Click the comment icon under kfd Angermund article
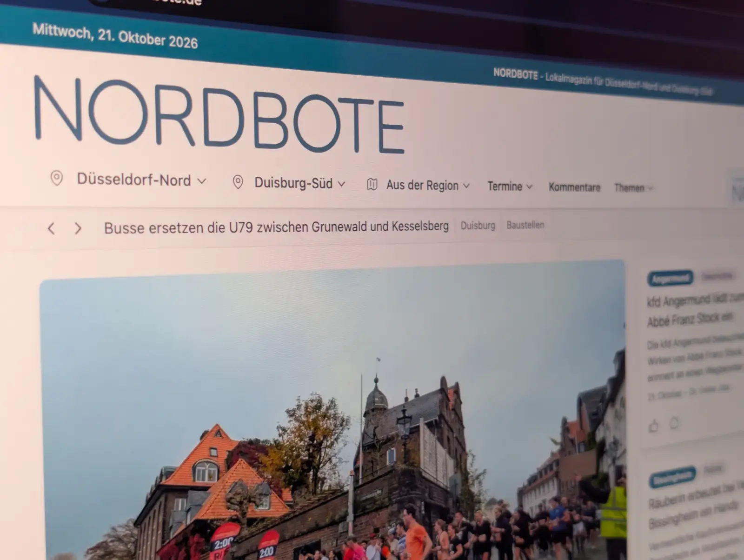The width and height of the screenshot is (744, 560). point(674,423)
